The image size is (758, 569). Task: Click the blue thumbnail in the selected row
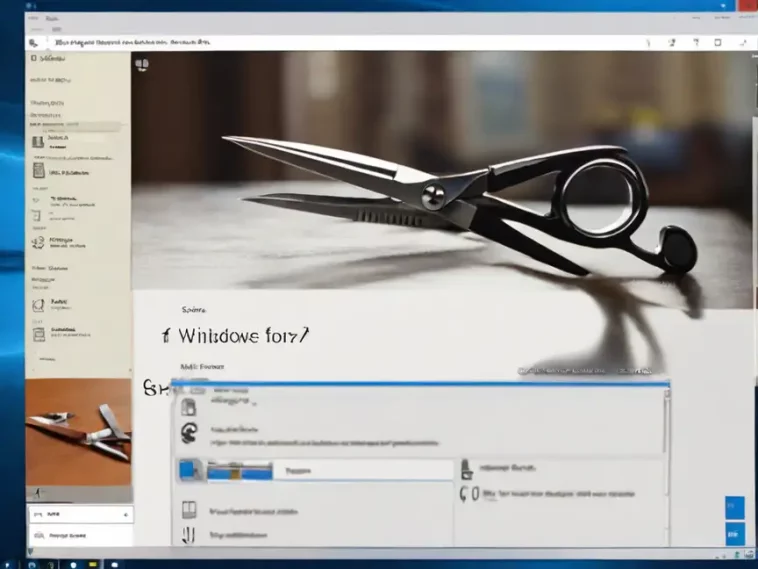coord(240,470)
